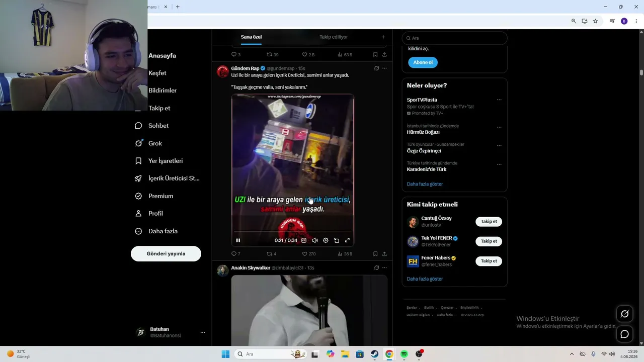The height and width of the screenshot is (362, 644).
Task: Click the X search field
Action: [x=454, y=38]
